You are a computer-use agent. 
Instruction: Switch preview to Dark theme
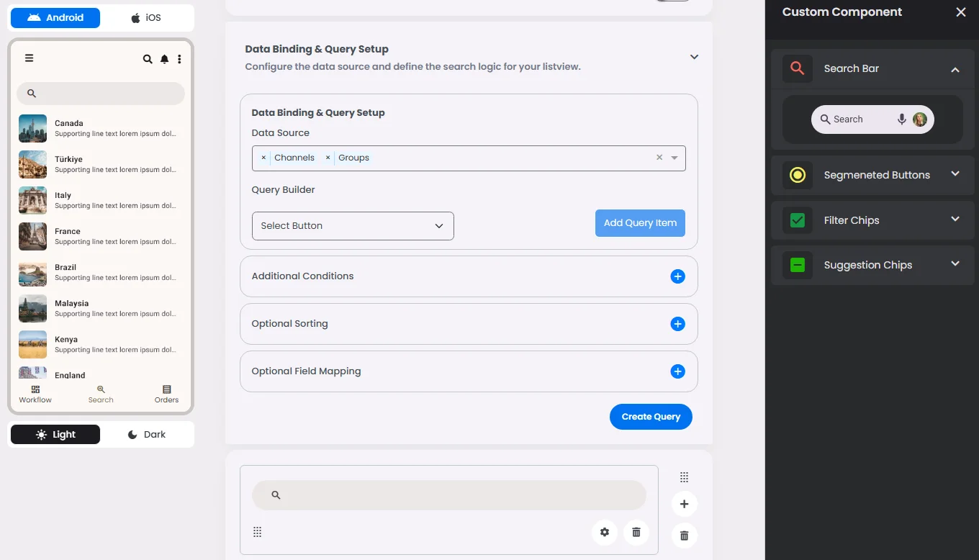[x=147, y=435]
